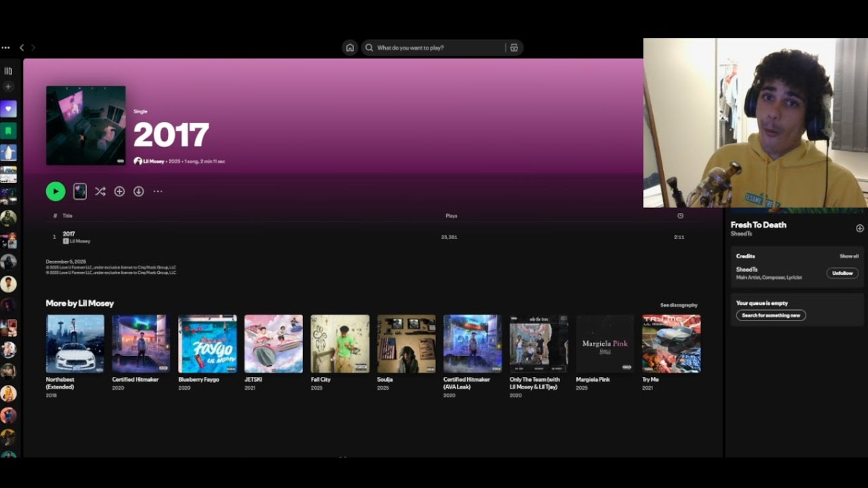Click 'Your queue is empty' heading
Screen dimensions: 868x488
tap(762, 303)
